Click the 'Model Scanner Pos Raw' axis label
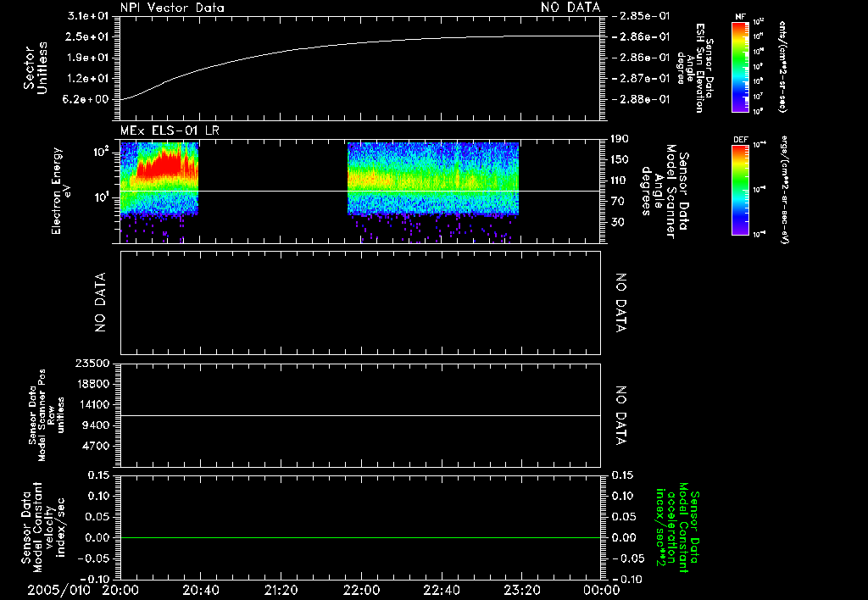Viewport: 868px width, 600px height. [x=47, y=415]
